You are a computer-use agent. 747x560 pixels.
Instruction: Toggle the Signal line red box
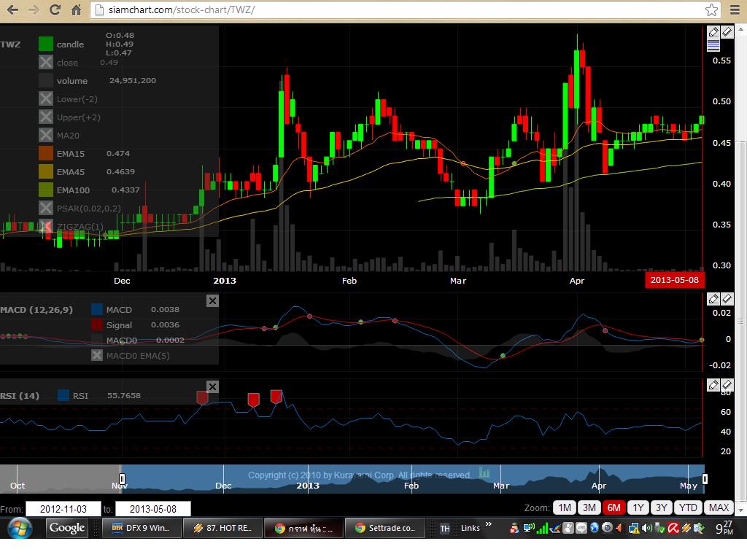click(97, 324)
